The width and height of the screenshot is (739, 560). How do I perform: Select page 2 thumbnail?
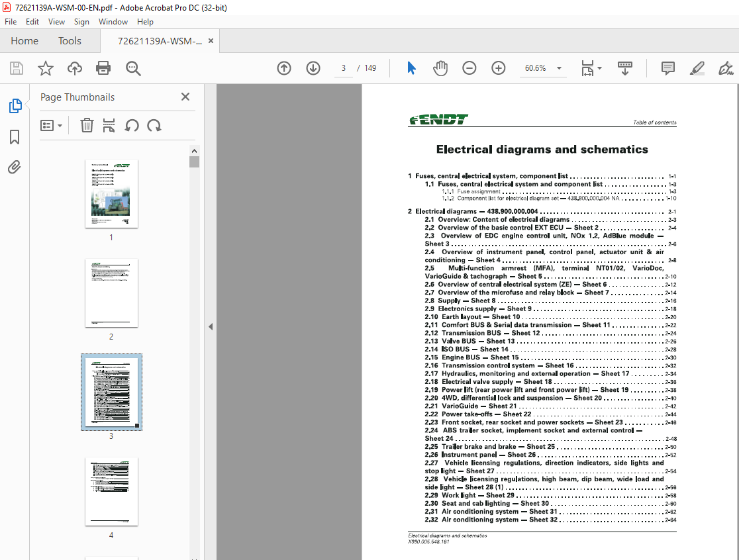coord(111,293)
